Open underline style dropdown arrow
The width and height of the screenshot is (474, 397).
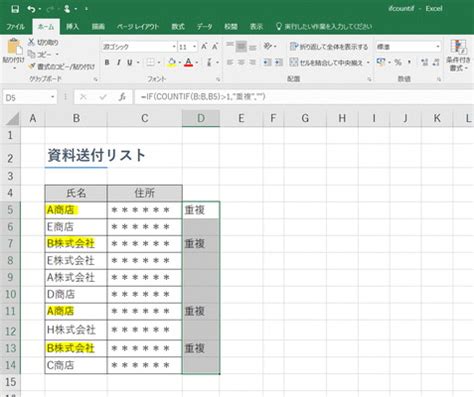click(x=138, y=62)
